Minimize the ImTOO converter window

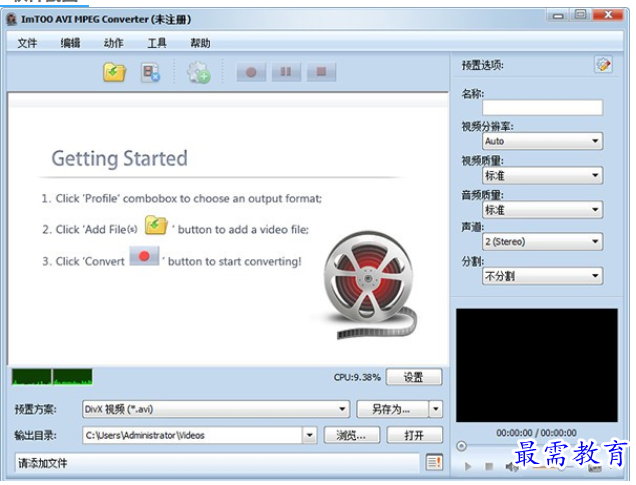[x=558, y=16]
